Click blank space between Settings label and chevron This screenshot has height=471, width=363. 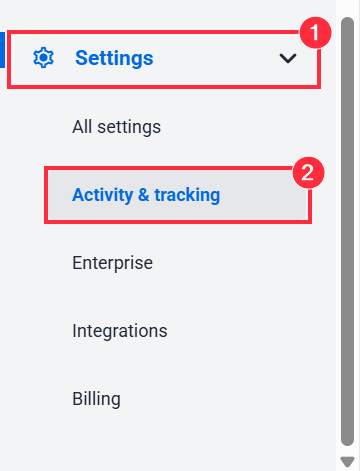[x=215, y=59]
